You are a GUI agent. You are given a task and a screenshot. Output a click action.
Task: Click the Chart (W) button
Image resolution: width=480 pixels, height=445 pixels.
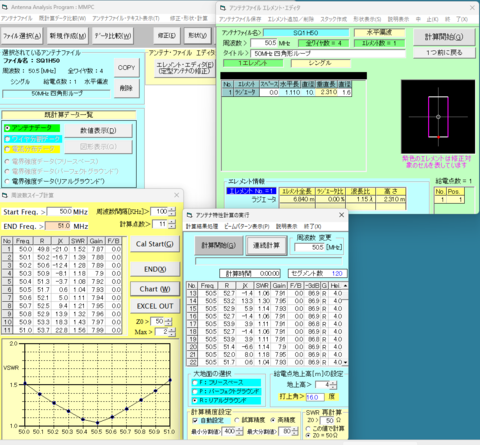[155, 289]
